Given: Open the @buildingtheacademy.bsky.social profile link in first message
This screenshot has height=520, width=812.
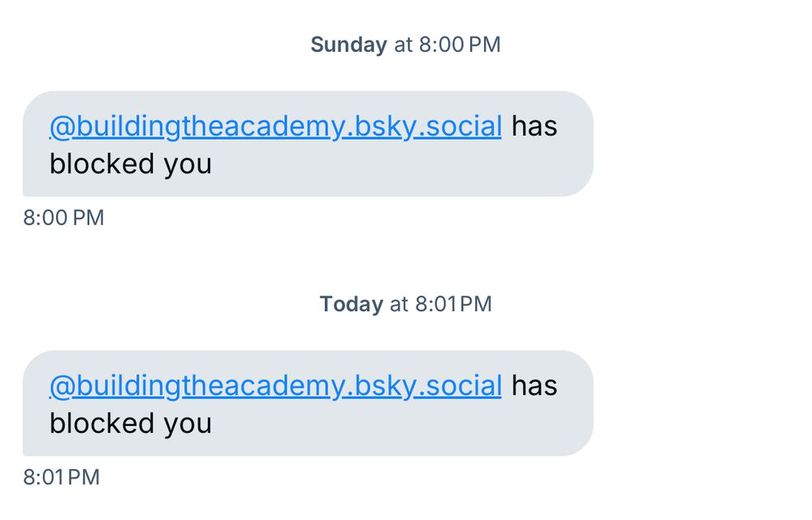Looking at the screenshot, I should [x=276, y=126].
